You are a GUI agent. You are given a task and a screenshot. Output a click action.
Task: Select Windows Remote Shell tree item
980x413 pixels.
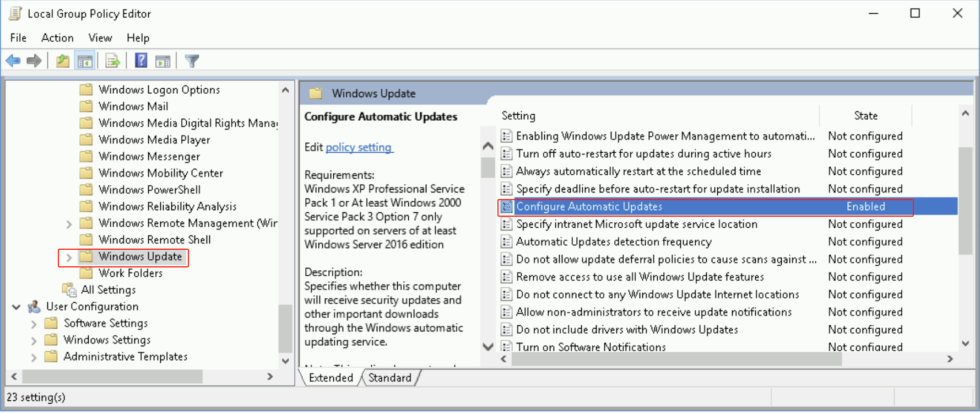pos(155,240)
